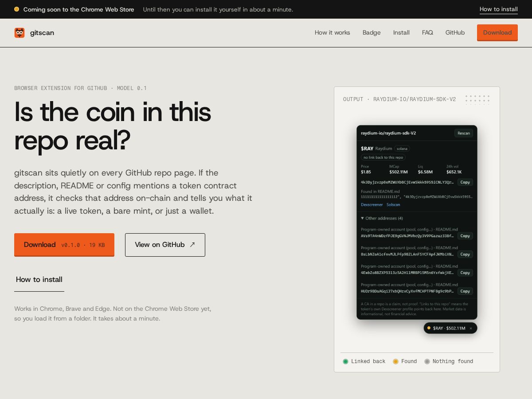Click the solana chain pill
This screenshot has height=399, width=532.
point(402,149)
